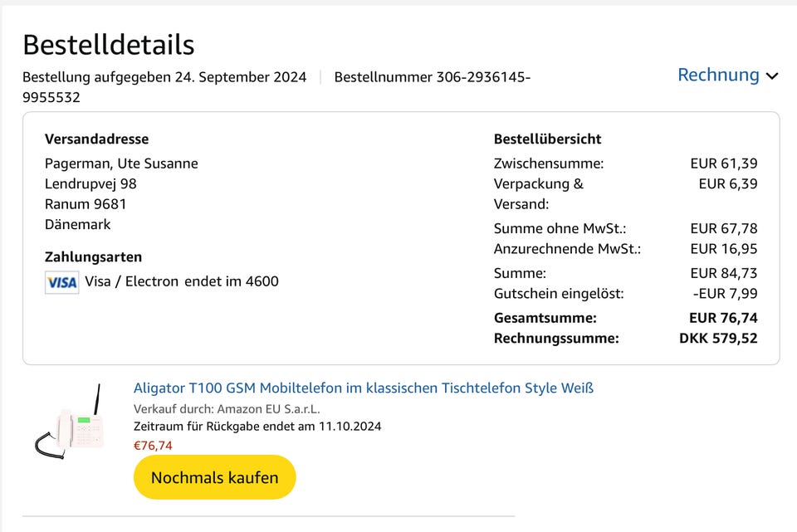This screenshot has width=797, height=532.
Task: Expand the Rechnung dropdown
Action: [x=717, y=75]
